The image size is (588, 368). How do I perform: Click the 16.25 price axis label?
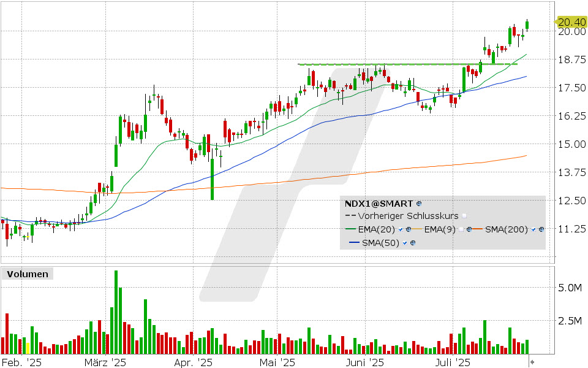click(572, 116)
